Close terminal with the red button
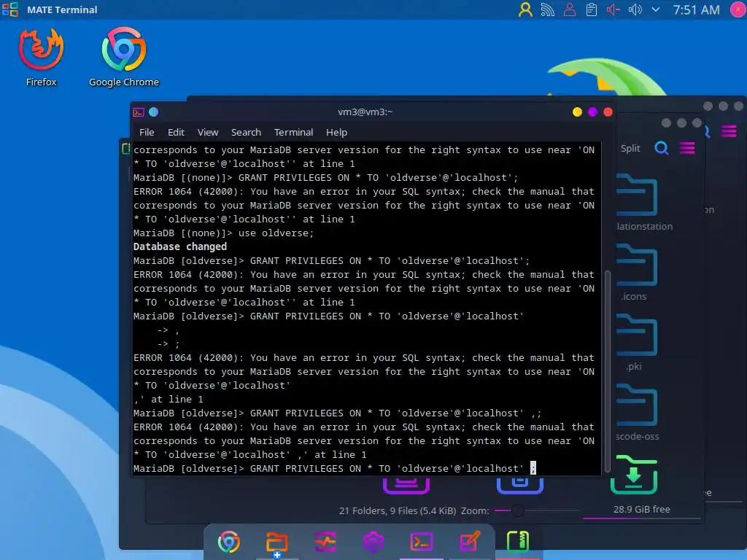Viewport: 747px width, 560px height. click(608, 112)
